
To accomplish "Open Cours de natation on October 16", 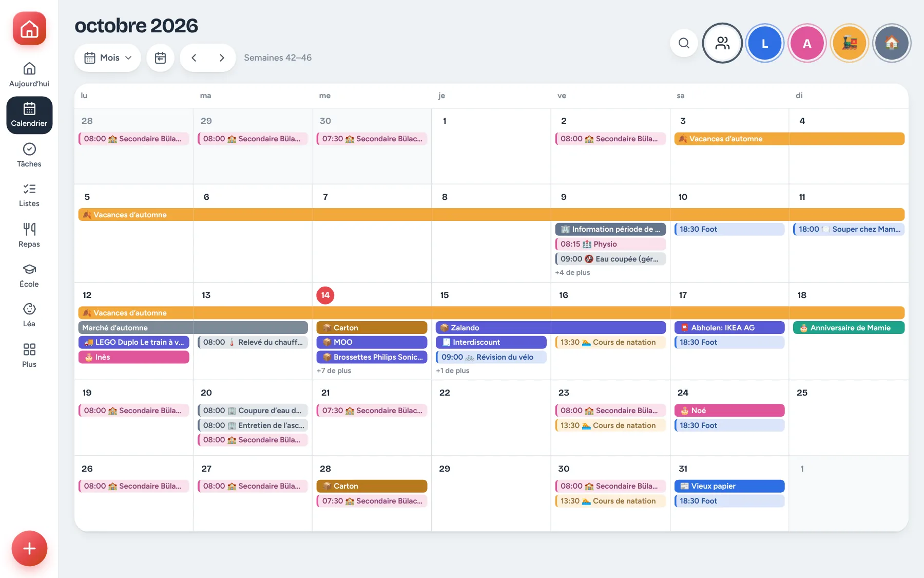I will pyautogui.click(x=610, y=342).
